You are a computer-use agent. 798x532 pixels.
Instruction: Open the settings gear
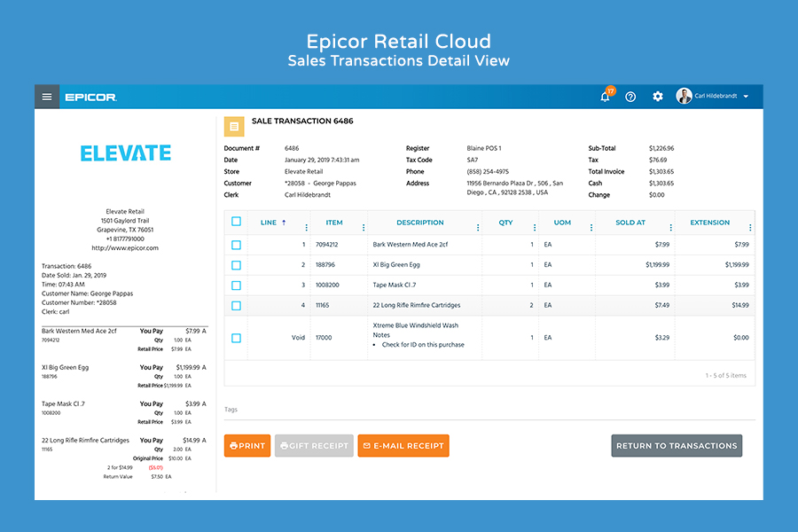click(x=658, y=97)
